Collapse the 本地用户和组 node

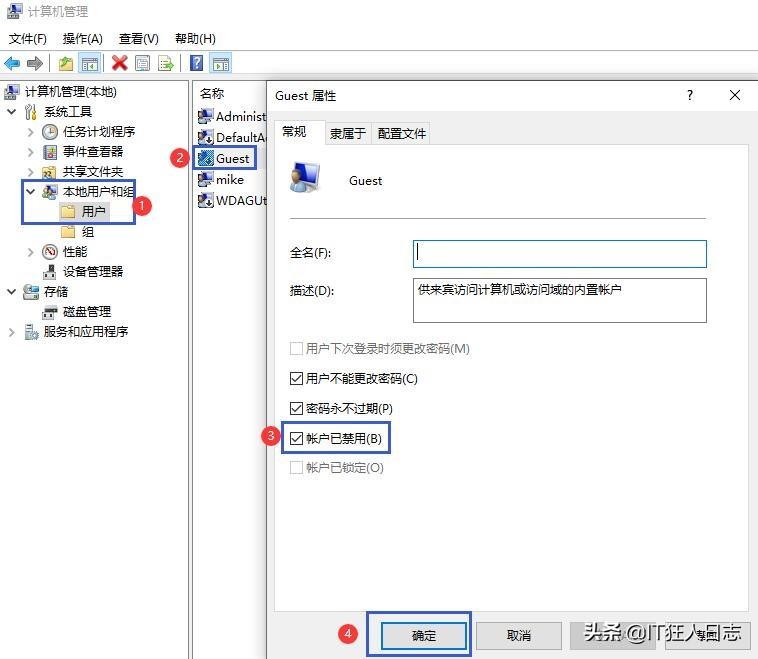30,192
